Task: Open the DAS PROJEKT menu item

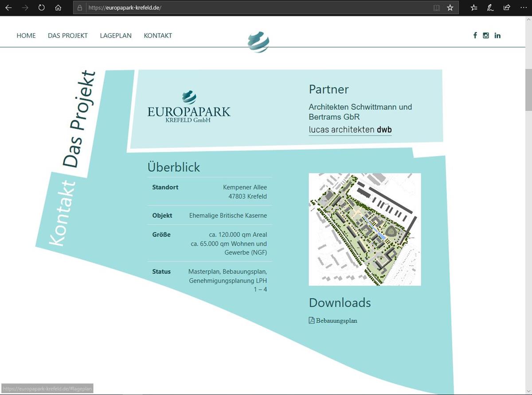Action: coord(68,35)
